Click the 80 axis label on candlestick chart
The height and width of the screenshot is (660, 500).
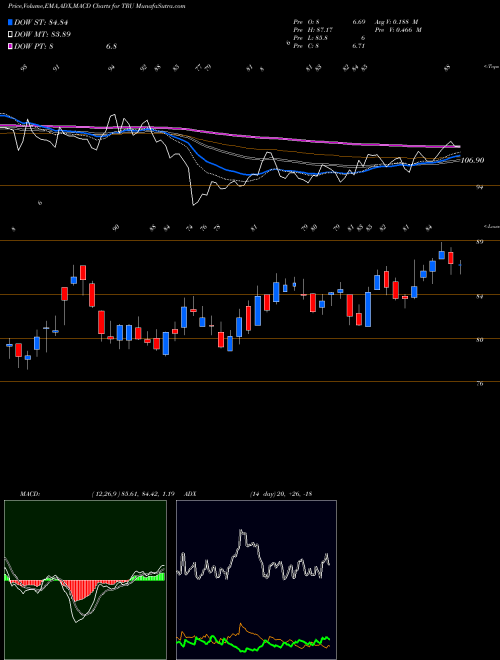[x=480, y=340]
